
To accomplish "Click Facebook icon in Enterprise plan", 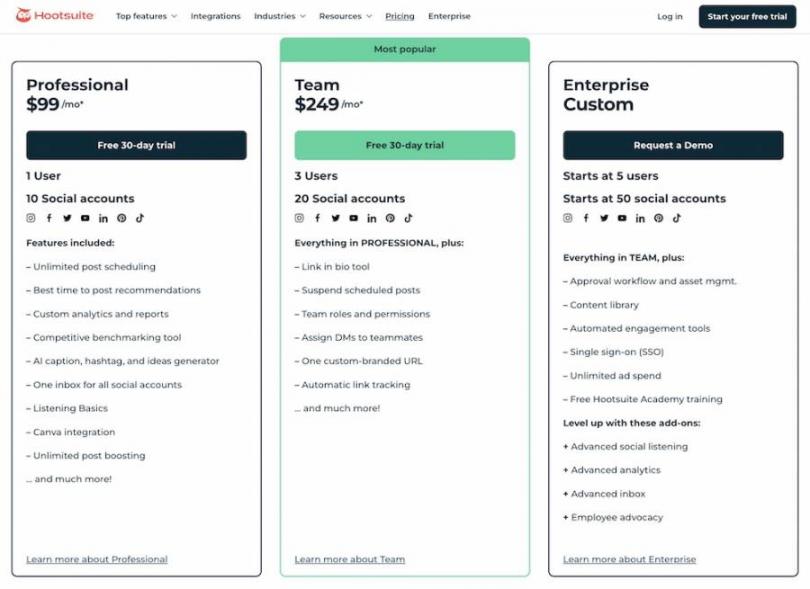I will click(x=586, y=218).
